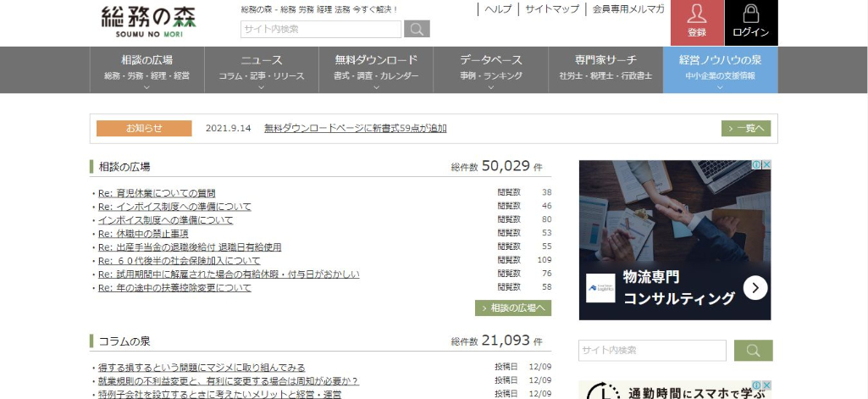
Task: Open 無料ダウンロードページに新書式59点が追加 notice
Action: pyautogui.click(x=356, y=129)
